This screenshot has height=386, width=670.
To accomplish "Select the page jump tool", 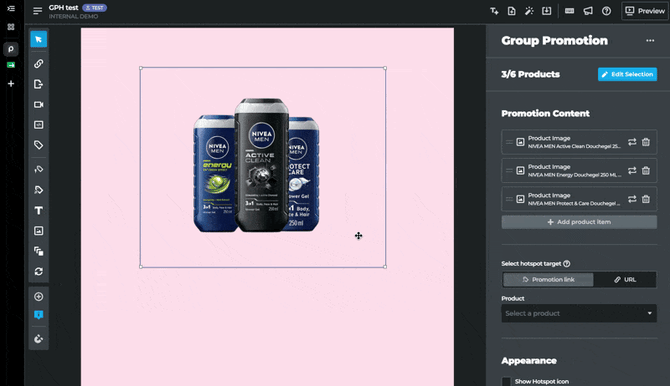I will (38, 84).
